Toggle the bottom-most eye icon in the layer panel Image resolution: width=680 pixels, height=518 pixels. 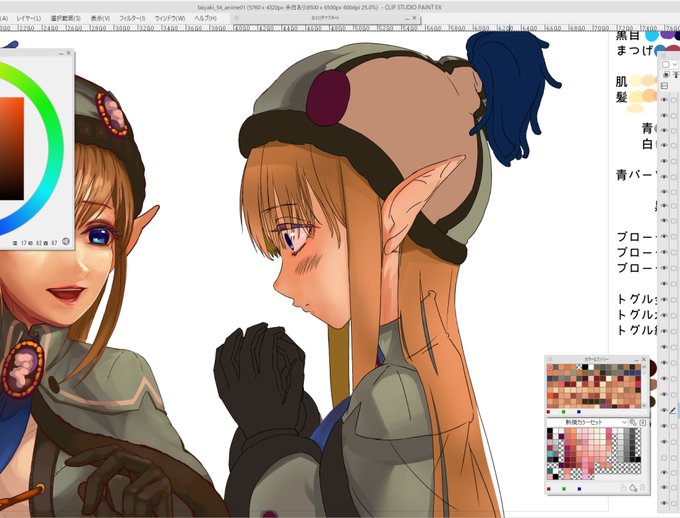[664, 503]
